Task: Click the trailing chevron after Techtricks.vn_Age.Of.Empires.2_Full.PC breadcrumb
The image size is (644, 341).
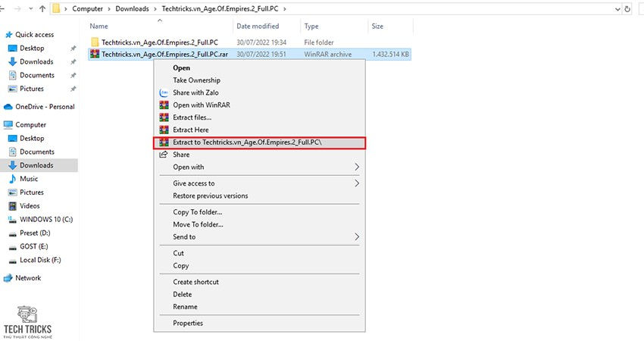Action: pos(285,8)
